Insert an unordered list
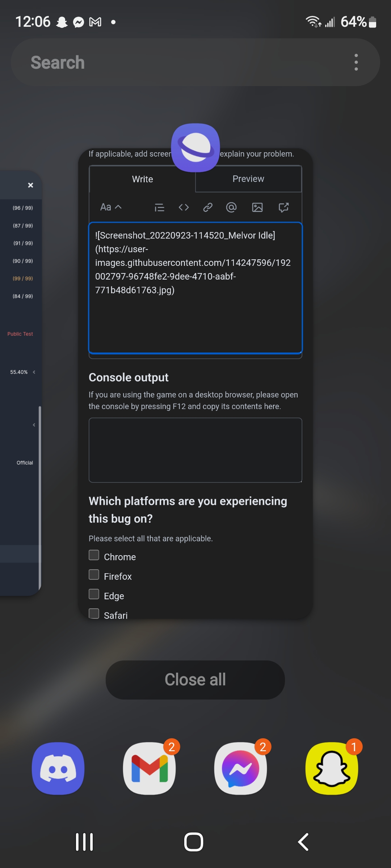This screenshot has width=391, height=868. (x=159, y=207)
